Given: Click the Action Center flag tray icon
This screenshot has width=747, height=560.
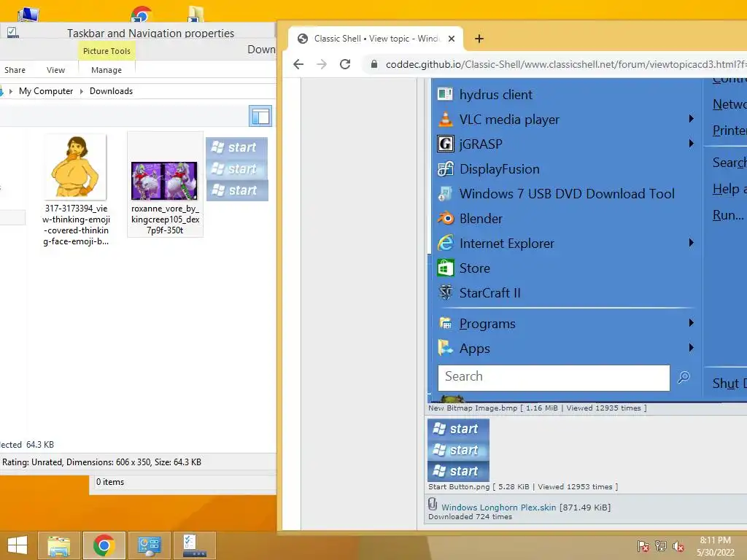Looking at the screenshot, I should (x=643, y=546).
